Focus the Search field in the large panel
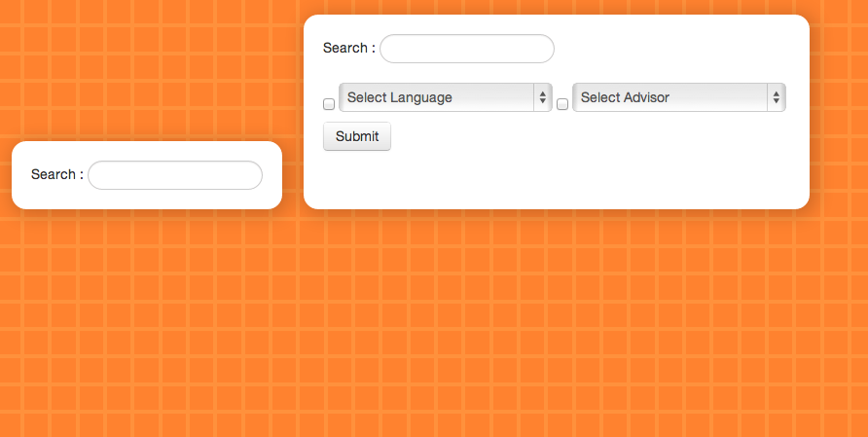Screen dimensions: 868x437 [467, 49]
